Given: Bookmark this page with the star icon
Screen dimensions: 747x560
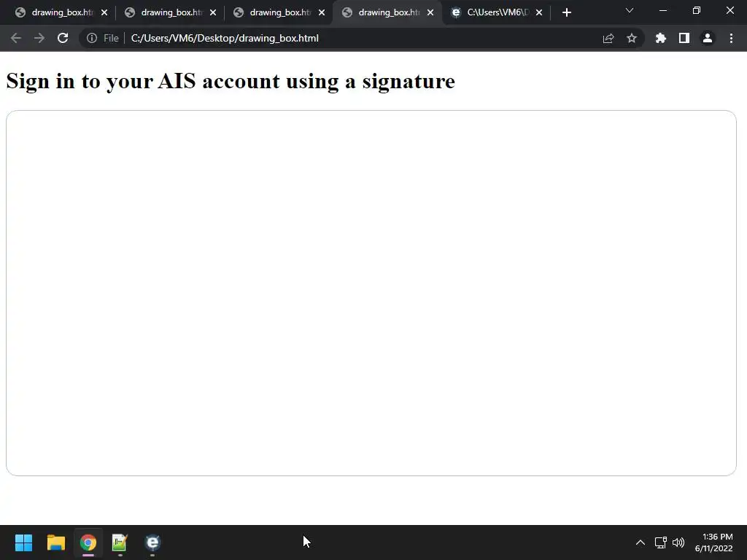Looking at the screenshot, I should (x=632, y=38).
